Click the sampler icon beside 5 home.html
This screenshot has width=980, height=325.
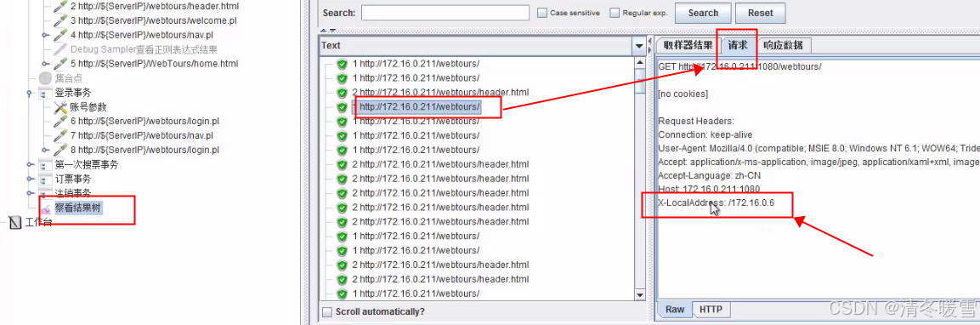(x=60, y=64)
